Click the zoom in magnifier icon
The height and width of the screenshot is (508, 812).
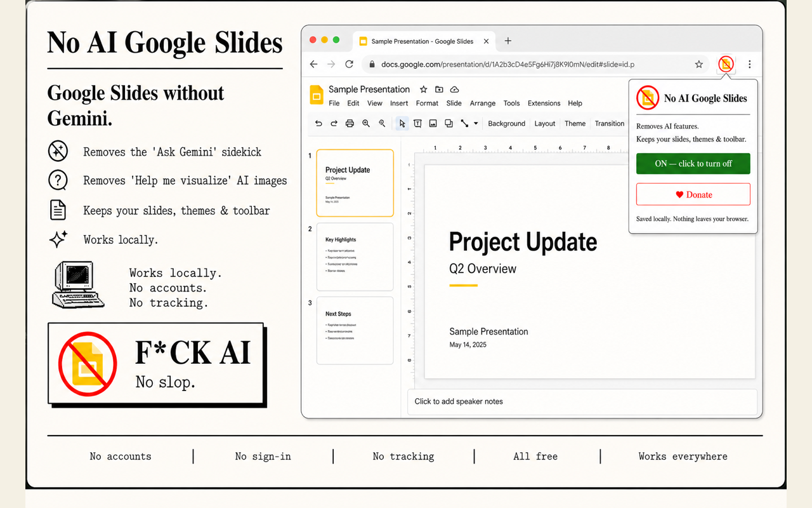[366, 124]
